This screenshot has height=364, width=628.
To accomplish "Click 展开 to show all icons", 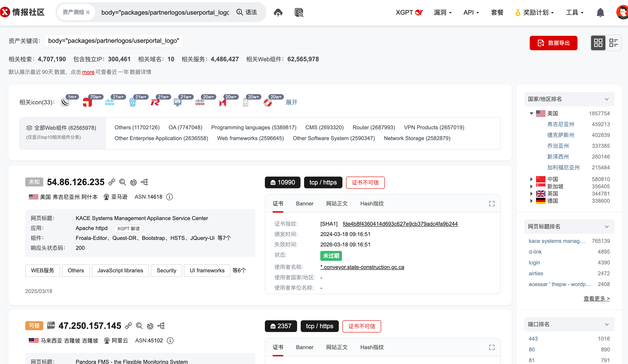I will (291, 102).
